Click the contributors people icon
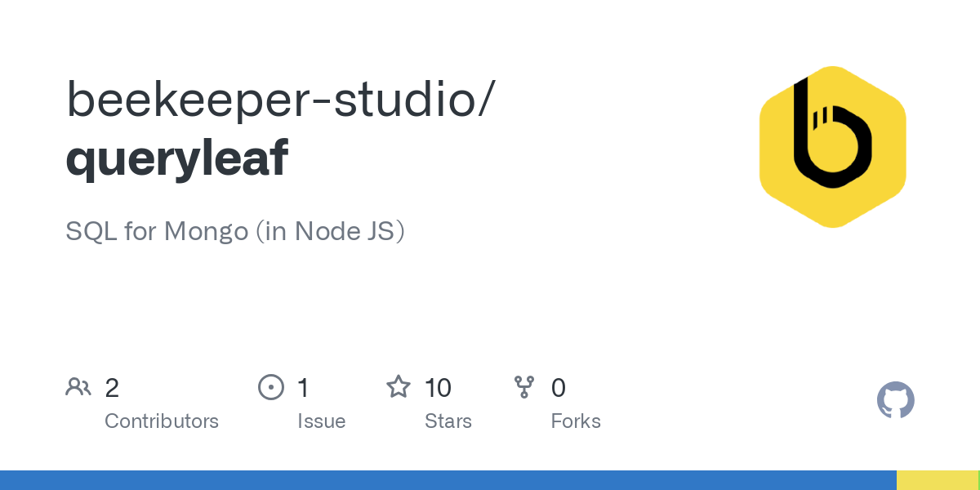 click(x=78, y=387)
